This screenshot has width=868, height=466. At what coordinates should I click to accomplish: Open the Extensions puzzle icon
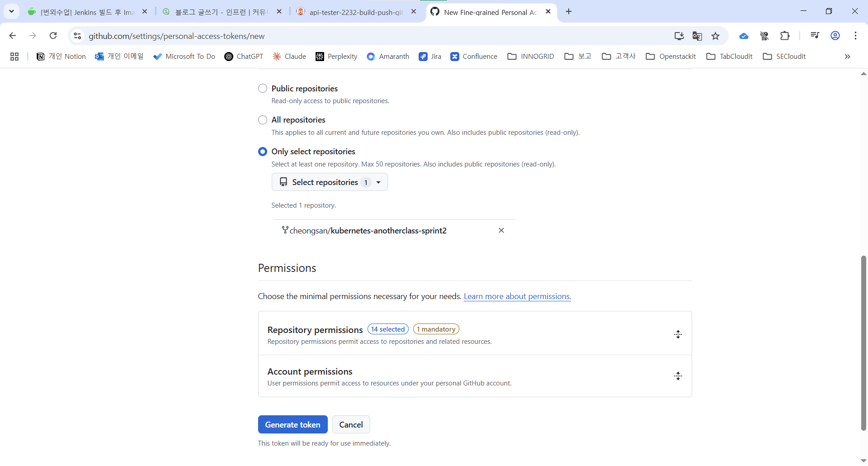(785, 36)
